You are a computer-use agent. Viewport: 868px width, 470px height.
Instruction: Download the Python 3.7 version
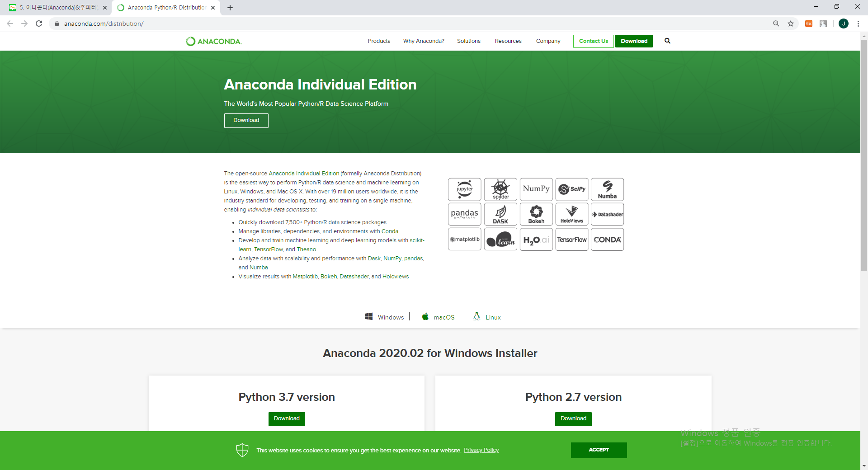pos(287,419)
